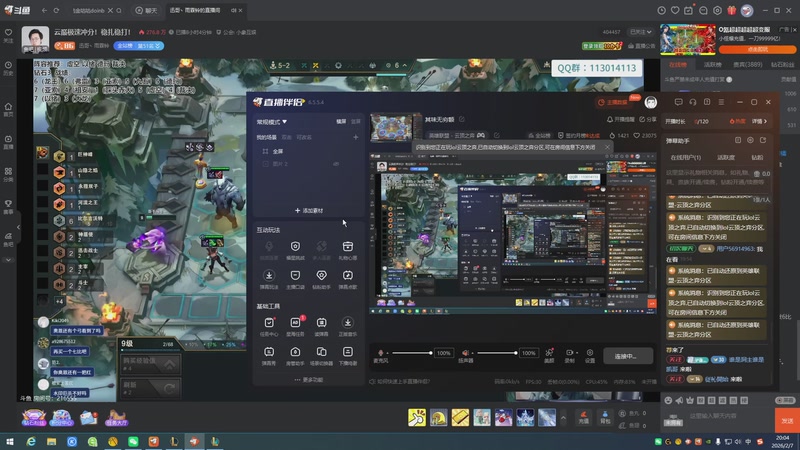The height and width of the screenshot is (450, 800).
Task: Add a new scene with the plus icon
Action: click(356, 137)
